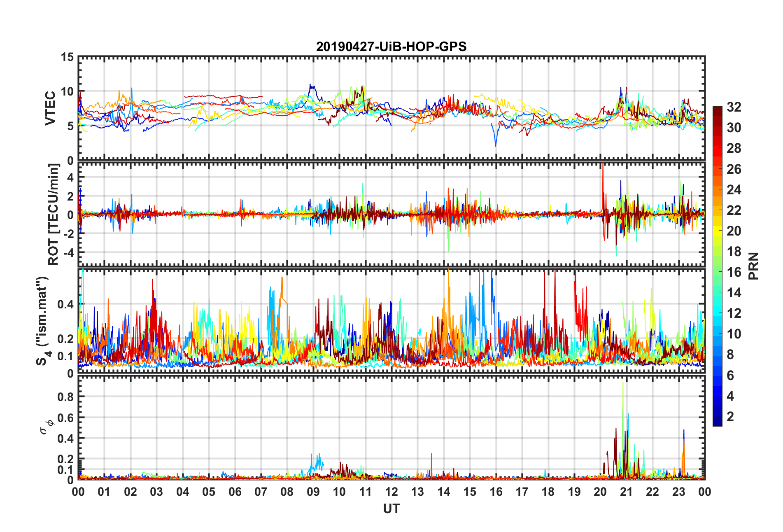
Task: Select the ROT axis tick value 4
Action: click(70, 177)
